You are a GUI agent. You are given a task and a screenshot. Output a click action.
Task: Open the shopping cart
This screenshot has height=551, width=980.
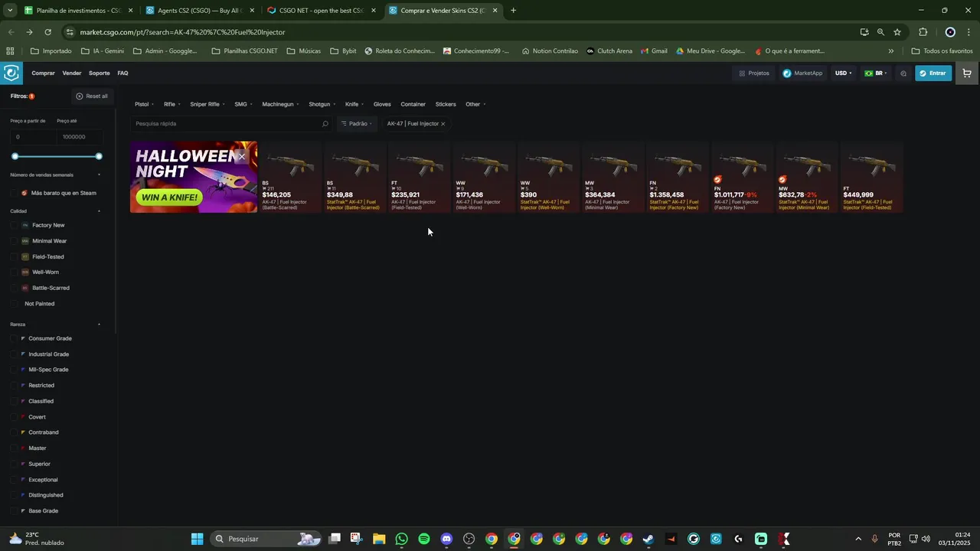tap(967, 73)
